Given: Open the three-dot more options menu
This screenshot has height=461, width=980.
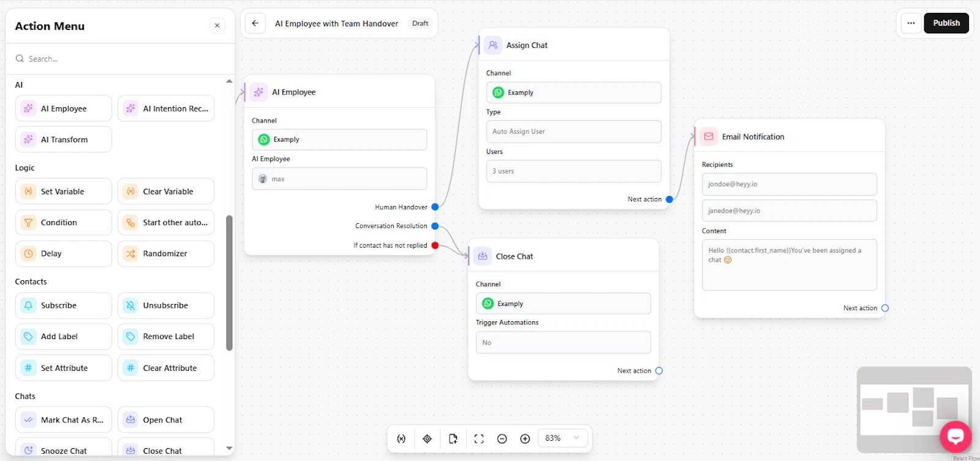Looking at the screenshot, I should [911, 23].
